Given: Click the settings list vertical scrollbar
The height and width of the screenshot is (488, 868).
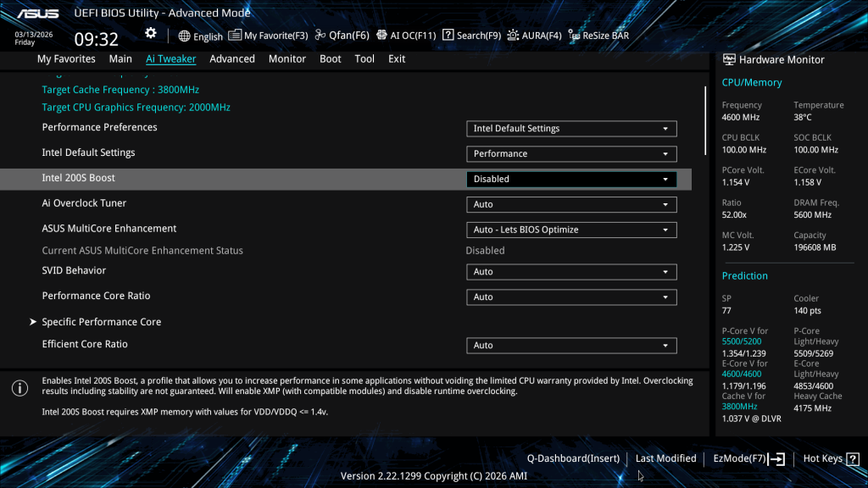Looking at the screenshot, I should click(x=705, y=119).
